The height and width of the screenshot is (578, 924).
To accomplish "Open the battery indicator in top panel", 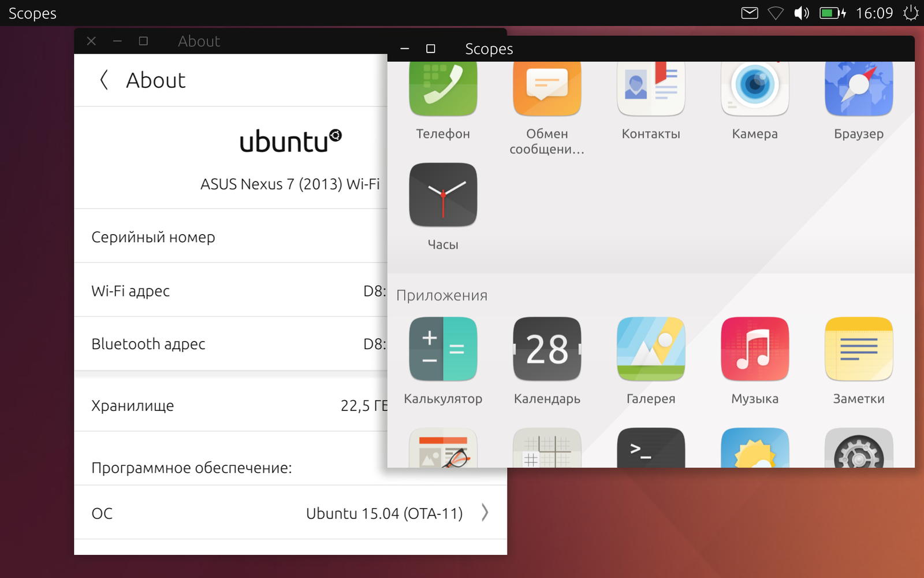I will 832,13.
